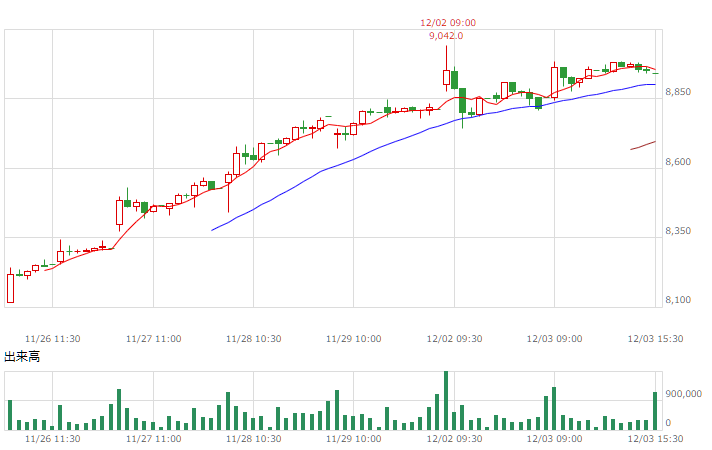712x450 pixels.
Task: Click 11/28 10:30 label under the price chart
Action: click(253, 339)
